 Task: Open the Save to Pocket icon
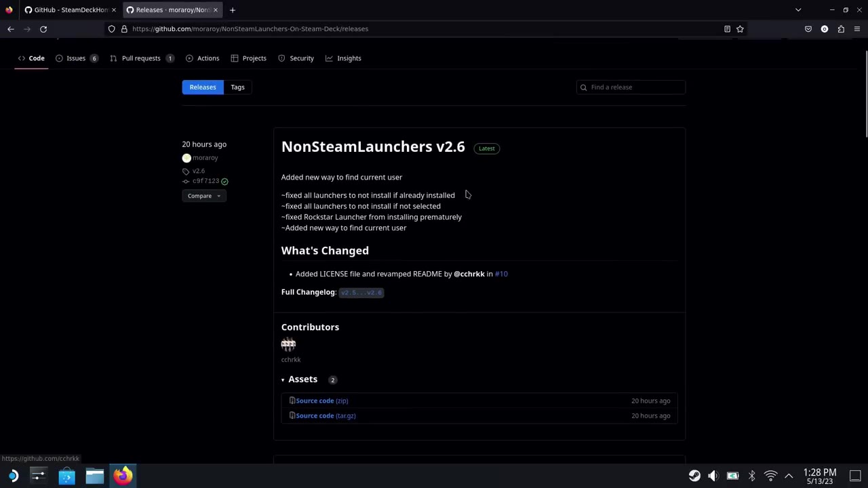pos(808,29)
